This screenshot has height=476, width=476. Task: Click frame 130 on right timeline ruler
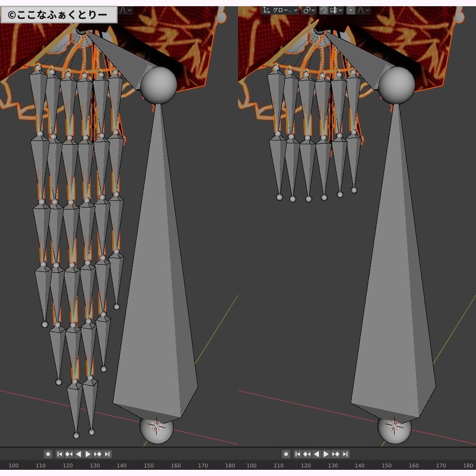coord(333,466)
